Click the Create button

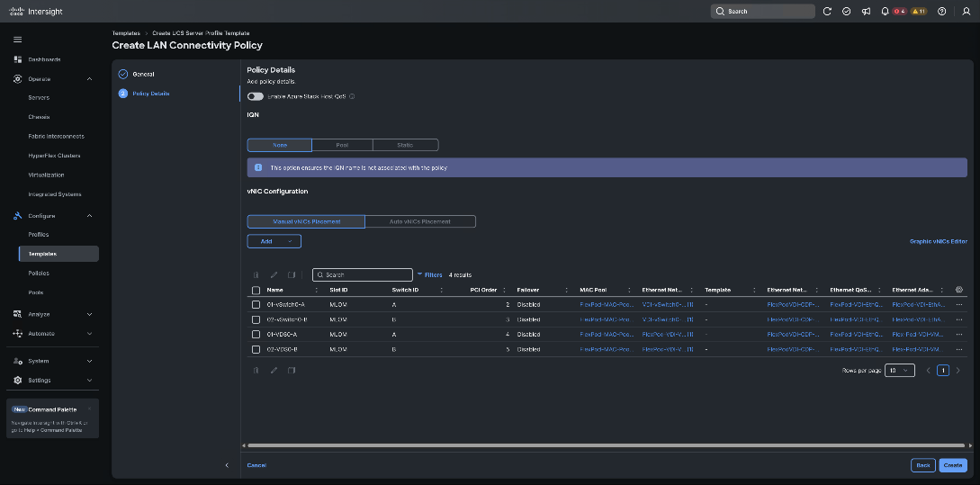pyautogui.click(x=952, y=465)
